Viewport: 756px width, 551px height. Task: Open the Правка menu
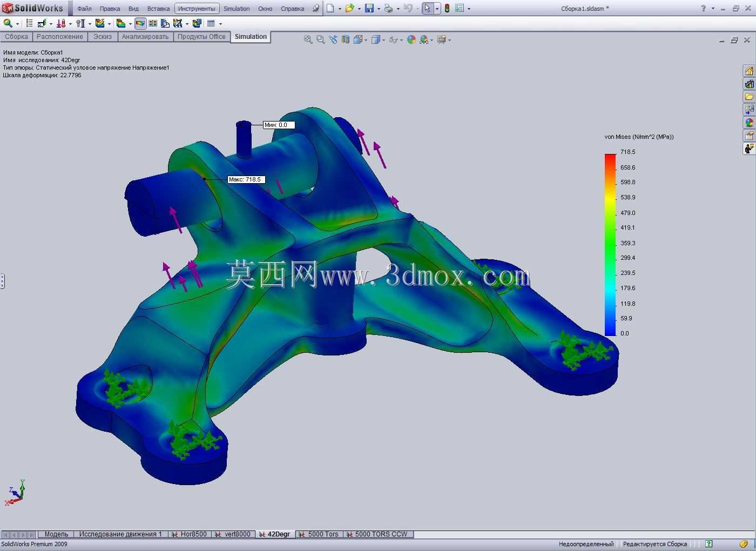(x=110, y=9)
